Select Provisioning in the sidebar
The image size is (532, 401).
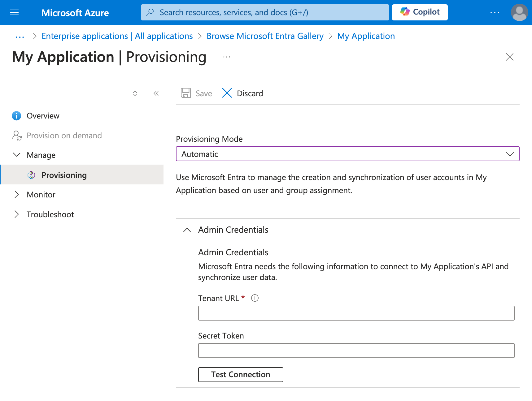[x=82, y=175]
